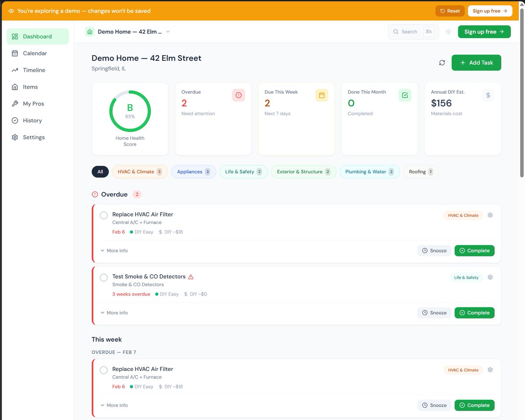Filter by HVAC & Climate chip
Viewport: 525px width, 420px height.
[140, 171]
